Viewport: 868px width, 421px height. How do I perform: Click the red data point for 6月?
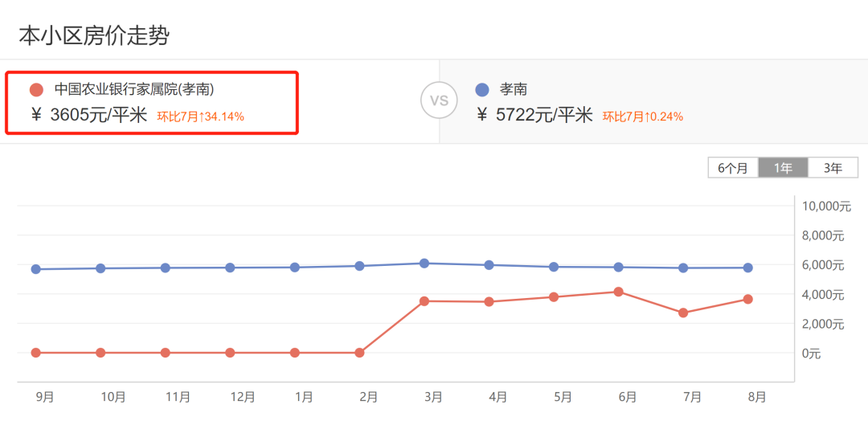(x=619, y=292)
